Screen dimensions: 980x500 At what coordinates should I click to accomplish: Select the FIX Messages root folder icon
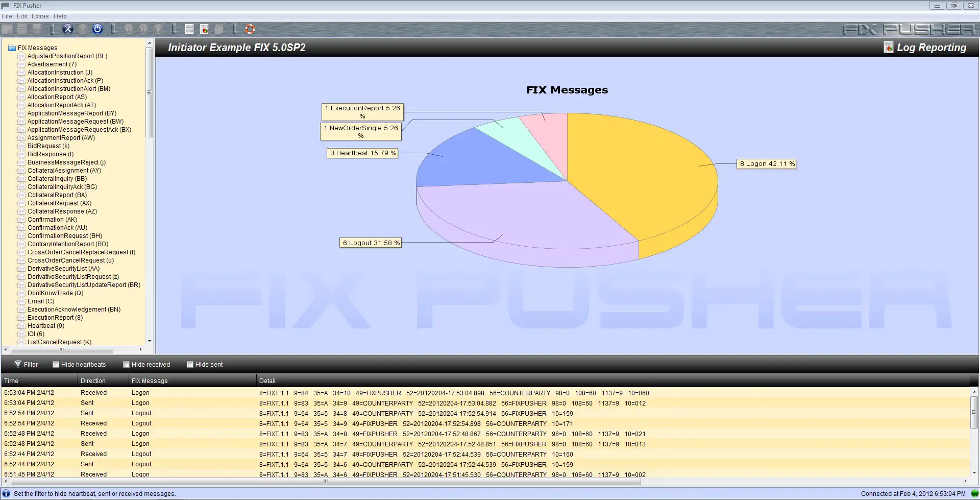tap(12, 48)
